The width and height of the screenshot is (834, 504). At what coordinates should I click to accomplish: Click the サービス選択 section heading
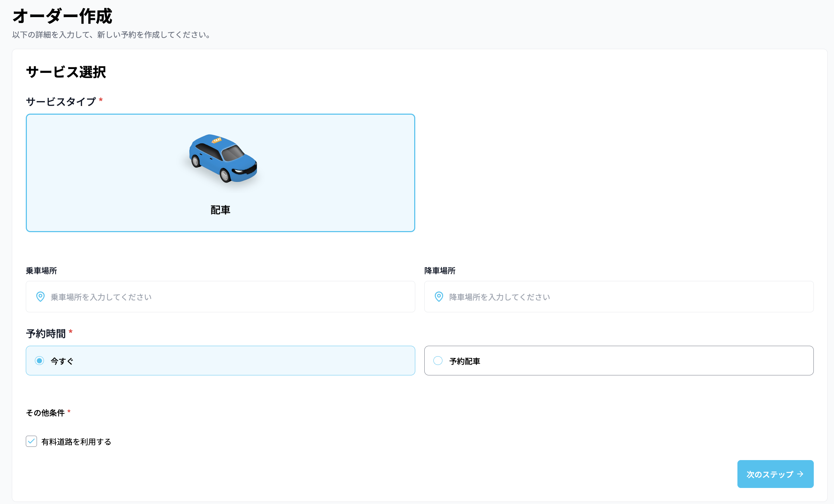[x=66, y=72]
